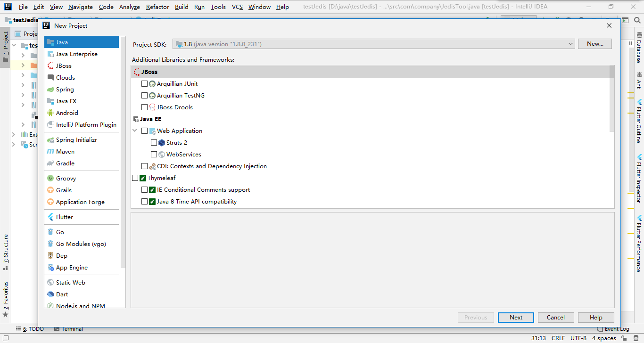The height and width of the screenshot is (343, 644).
Task: Open the Terminal tool window
Action: 73,328
